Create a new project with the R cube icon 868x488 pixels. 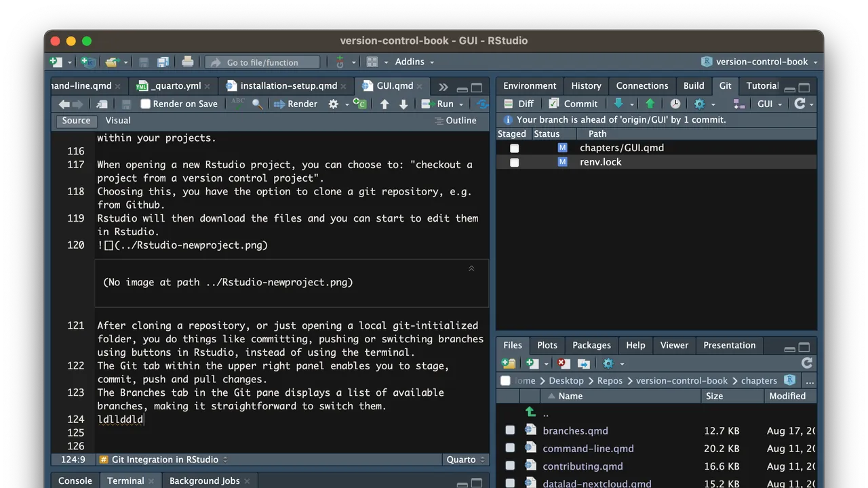point(88,62)
